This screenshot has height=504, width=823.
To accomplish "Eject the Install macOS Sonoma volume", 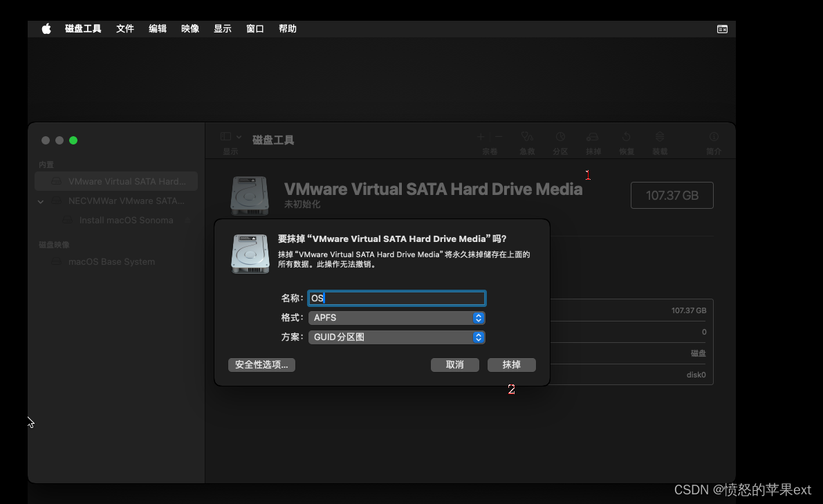I will (x=188, y=221).
